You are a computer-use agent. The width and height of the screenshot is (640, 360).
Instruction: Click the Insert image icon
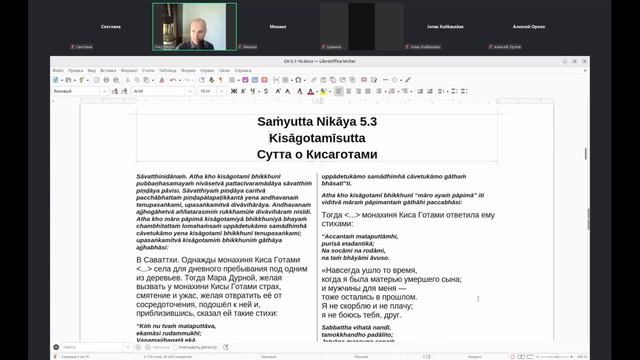[245, 80]
